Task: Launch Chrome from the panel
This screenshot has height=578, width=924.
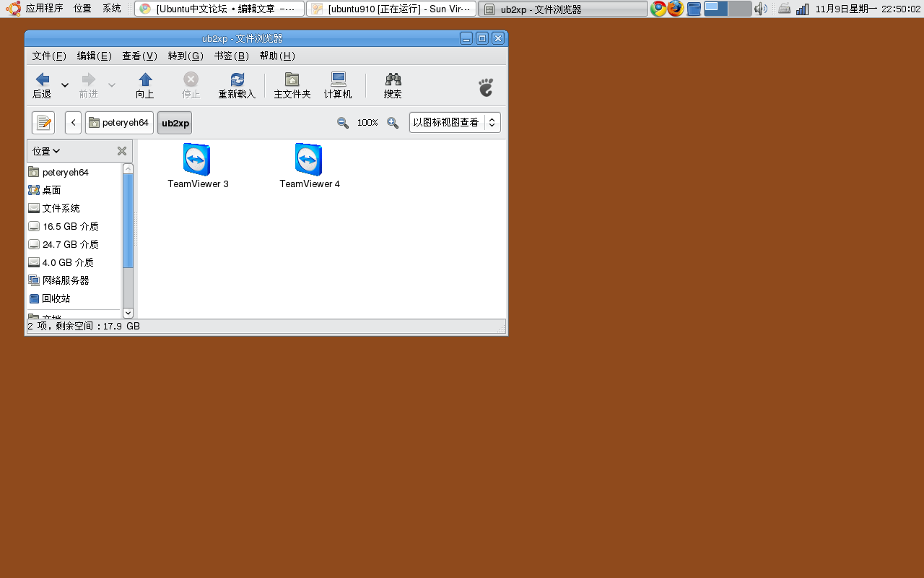Action: pos(658,9)
